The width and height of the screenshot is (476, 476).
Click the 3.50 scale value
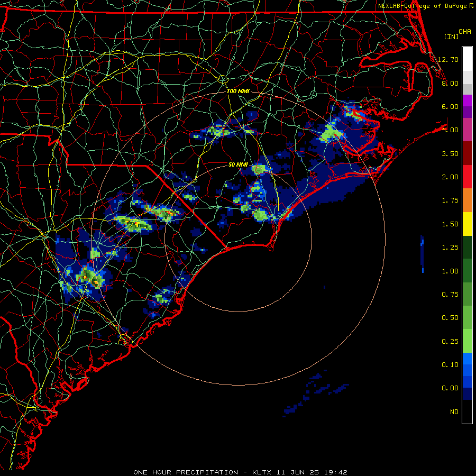pyautogui.click(x=450, y=153)
